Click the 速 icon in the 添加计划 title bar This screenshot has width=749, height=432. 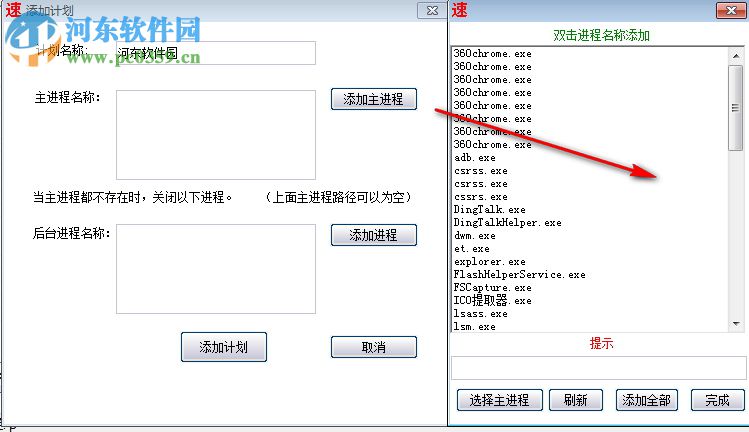[13, 9]
